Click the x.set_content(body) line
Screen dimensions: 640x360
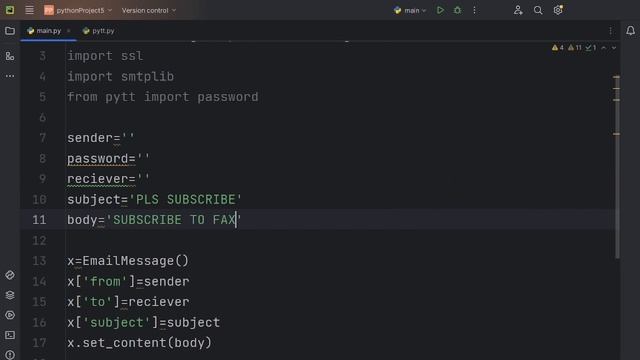(140, 342)
